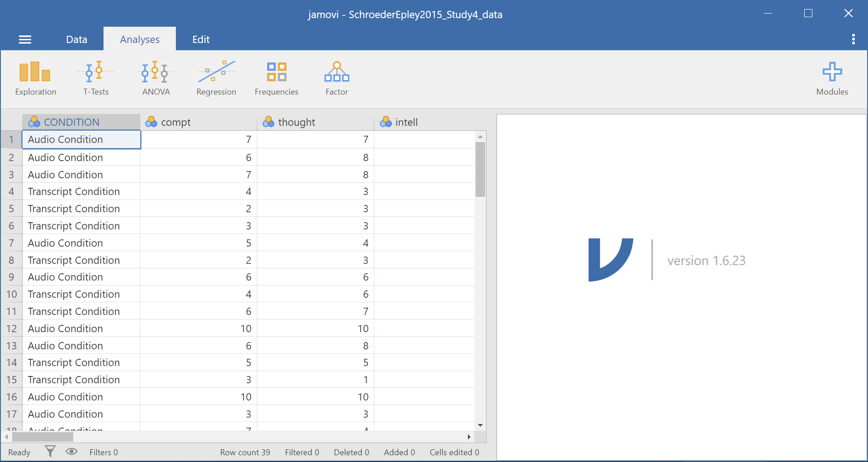
Task: Open the Exploration analysis menu
Action: click(x=35, y=79)
